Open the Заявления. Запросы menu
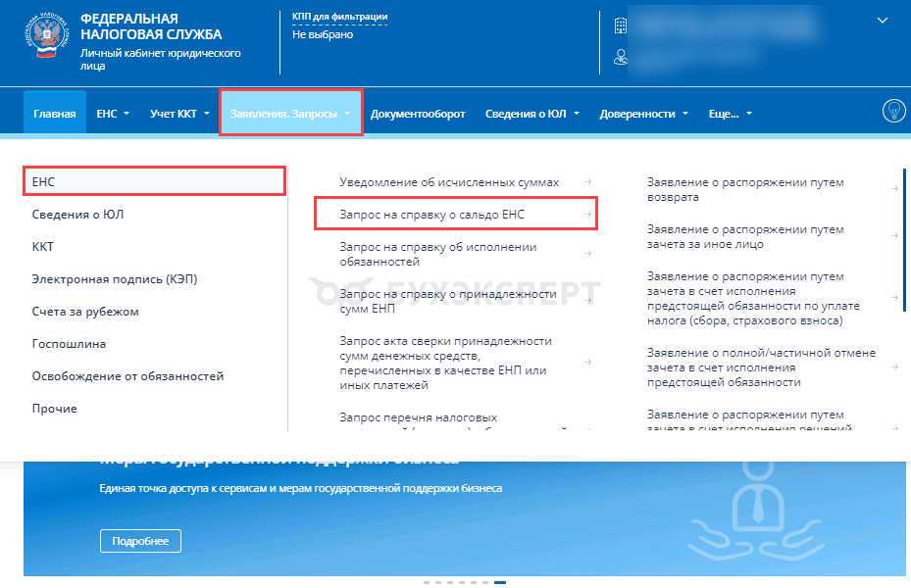This screenshot has width=911, height=588. 290,113
